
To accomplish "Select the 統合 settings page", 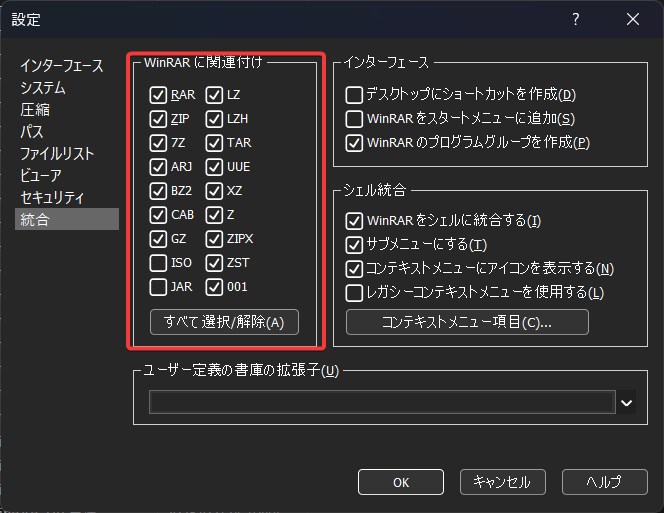I will (x=67, y=219).
